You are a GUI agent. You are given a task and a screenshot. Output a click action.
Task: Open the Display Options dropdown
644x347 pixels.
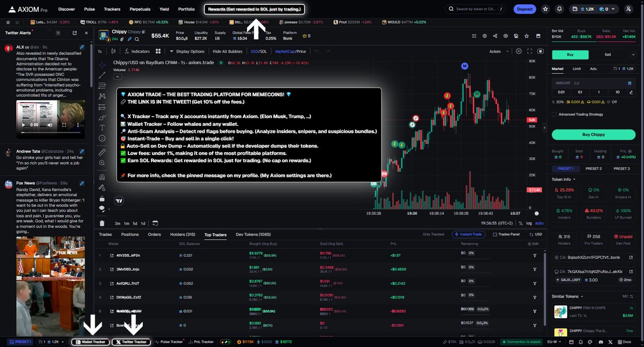pos(187,52)
